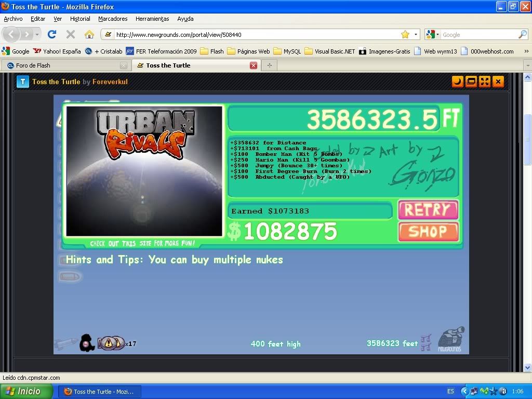This screenshot has height=399, width=532.
Task: Bookmark this page with the star
Action: pyautogui.click(x=405, y=34)
